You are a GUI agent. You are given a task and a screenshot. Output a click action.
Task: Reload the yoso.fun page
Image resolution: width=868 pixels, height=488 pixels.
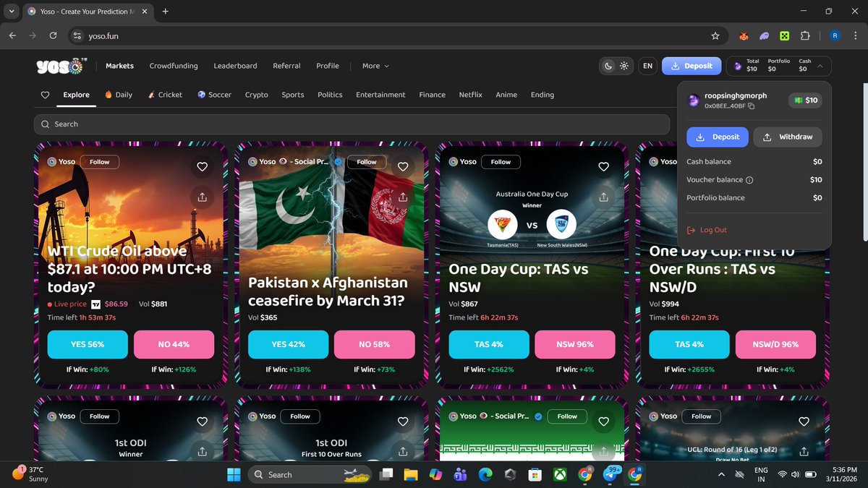[53, 35]
